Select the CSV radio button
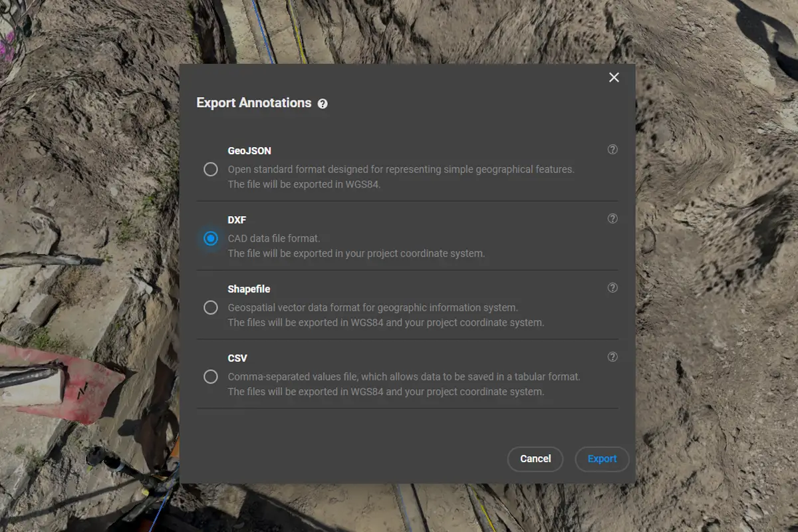Viewport: 798px width, 532px height. [211, 377]
